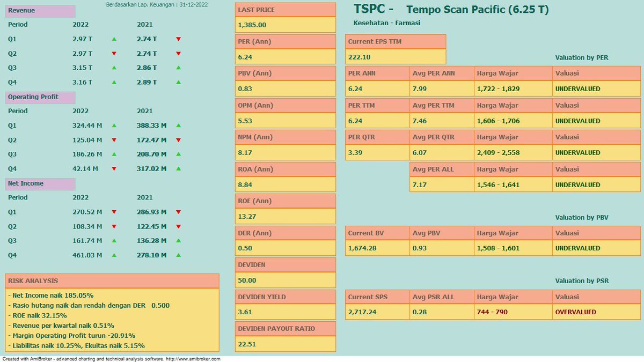Click the Net Income section header
Viewport: 644px width, 362px height.
[x=40, y=183]
